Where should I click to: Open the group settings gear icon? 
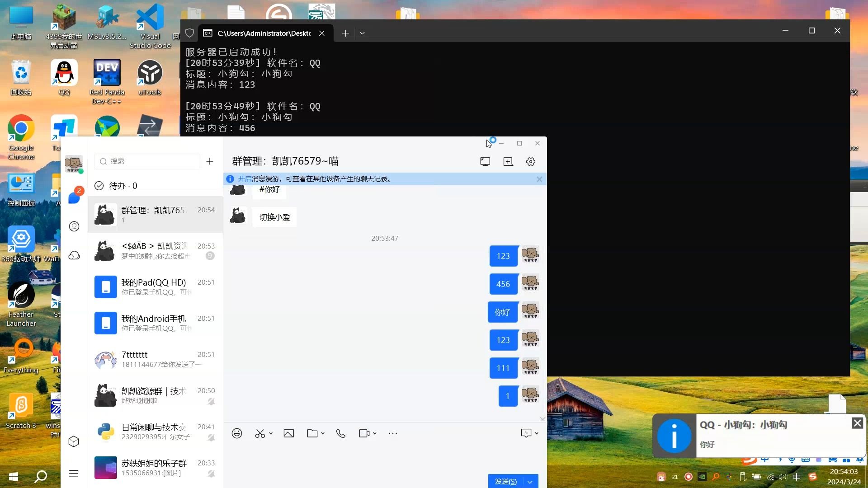531,161
